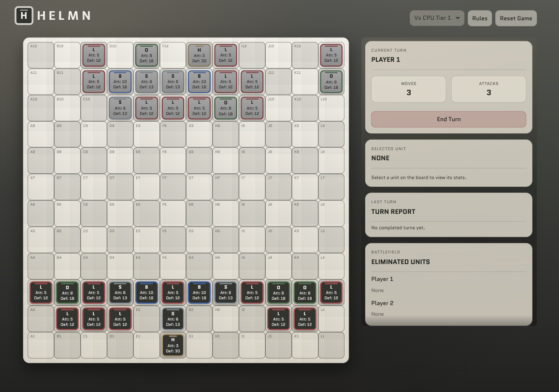
Task: Click empty board square F9
Action: 173,134
